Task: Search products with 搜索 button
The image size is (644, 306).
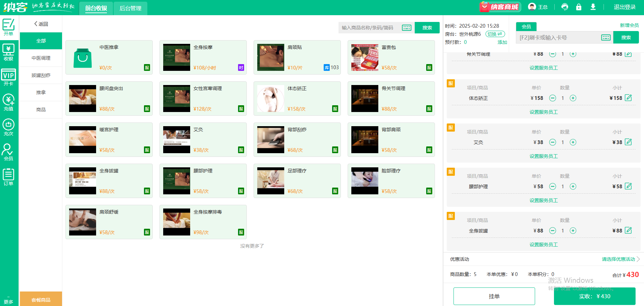Action: 427,28
